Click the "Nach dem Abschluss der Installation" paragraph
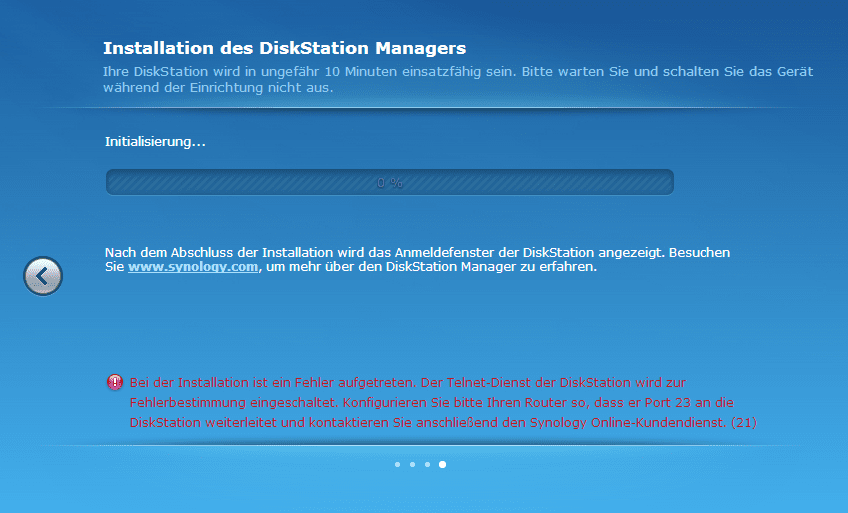This screenshot has height=513, width=848. click(418, 260)
